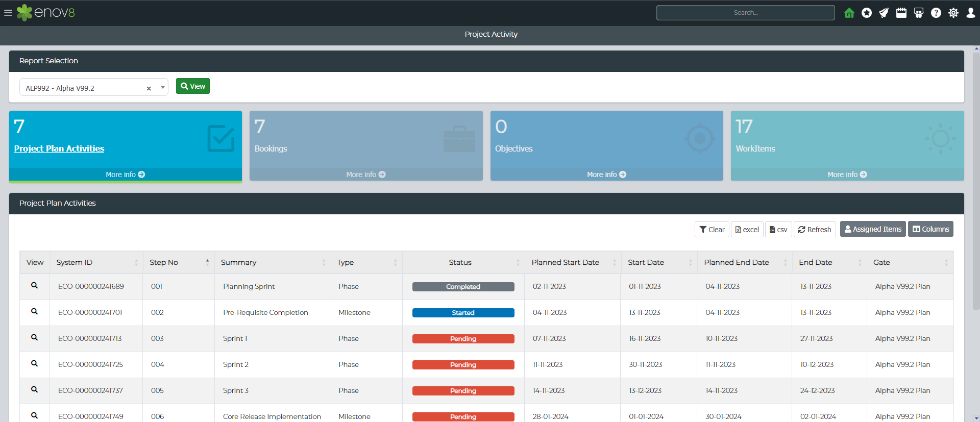Click More info on Objectives card
Screen dimensions: 980x422
(606, 175)
